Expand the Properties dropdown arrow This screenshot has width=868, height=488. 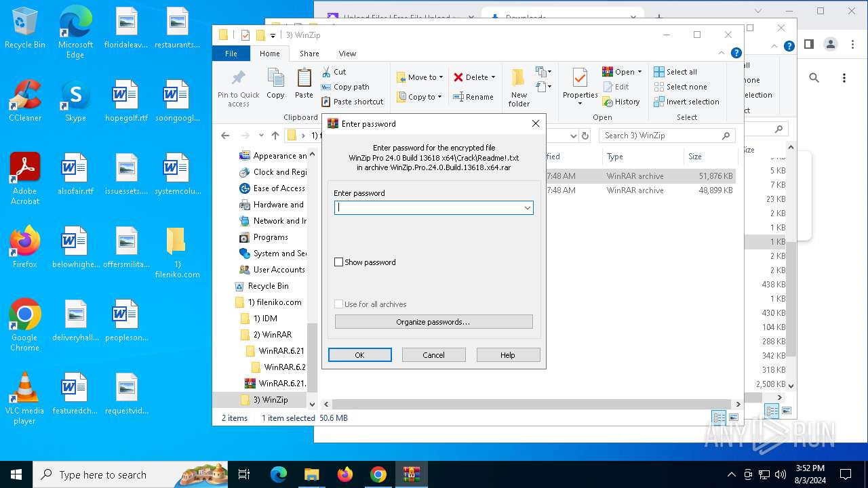pos(580,104)
